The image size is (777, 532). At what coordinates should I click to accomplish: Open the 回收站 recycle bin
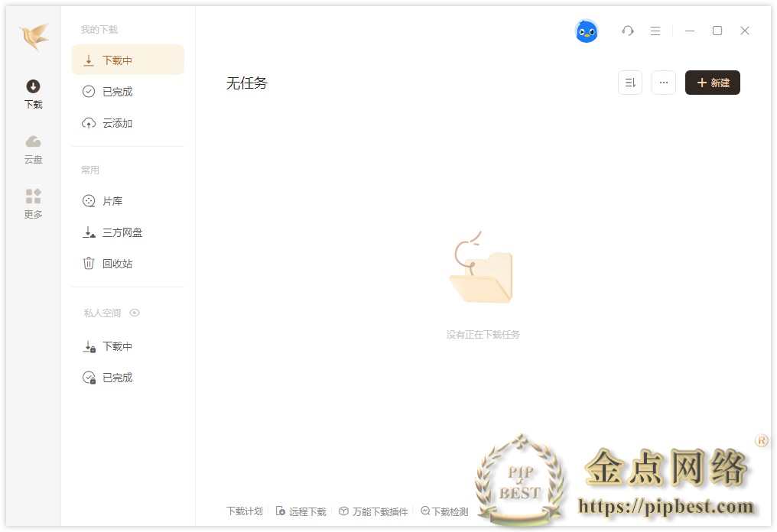coord(115,263)
